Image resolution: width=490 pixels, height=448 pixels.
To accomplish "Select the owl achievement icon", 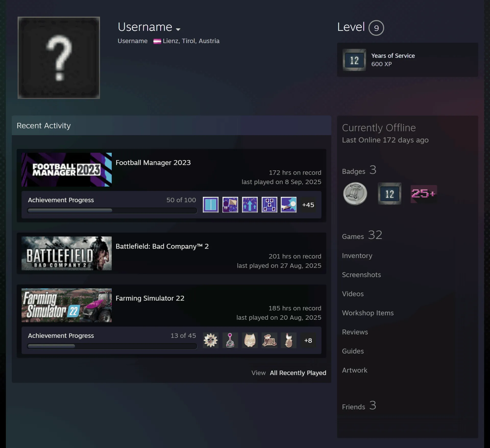I will point(250,340).
